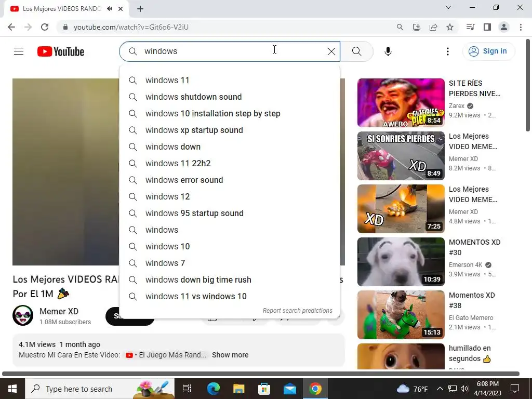This screenshot has height=399, width=532.
Task: Bookmark this tab with star icon
Action: tap(450, 27)
